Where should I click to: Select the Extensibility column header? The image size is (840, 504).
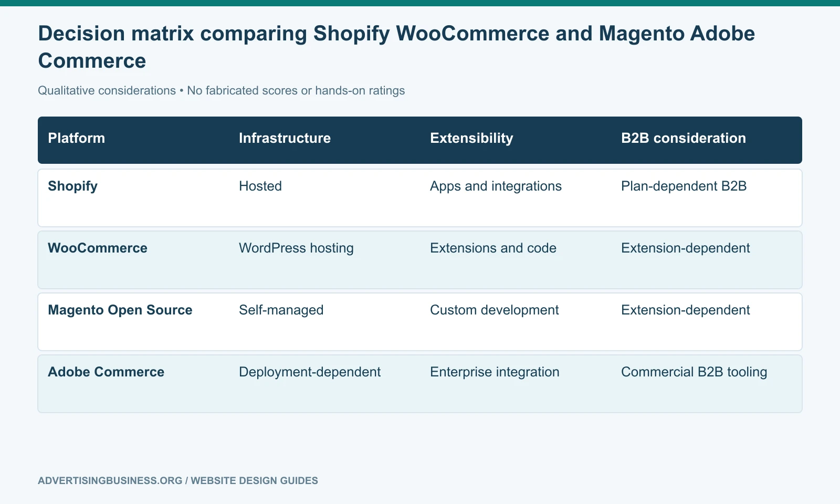(471, 138)
